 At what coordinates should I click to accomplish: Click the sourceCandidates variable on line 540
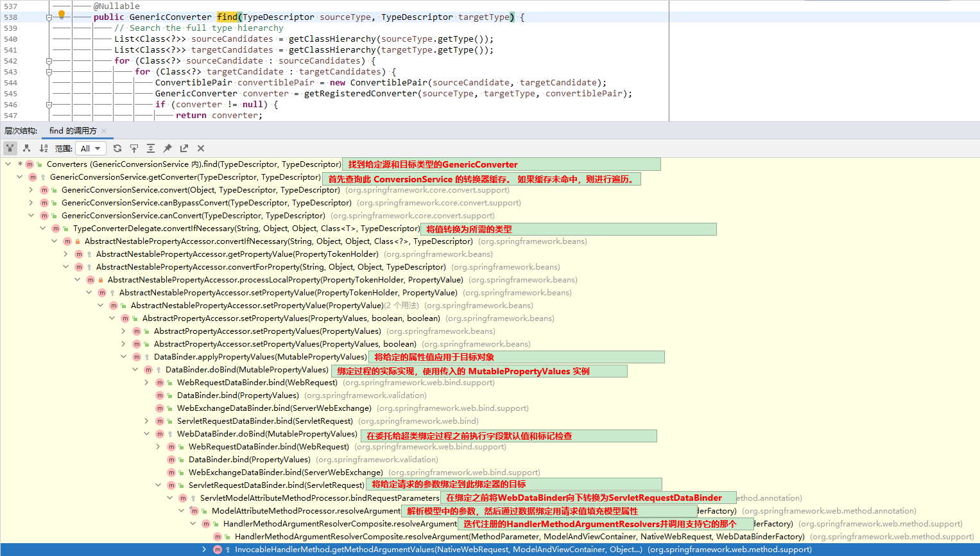pos(232,39)
